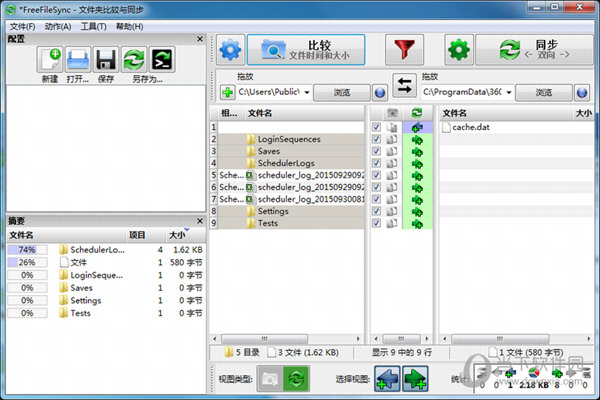Click category icon in the Saves row
Image resolution: width=600 pixels, height=400 pixels.
click(391, 152)
